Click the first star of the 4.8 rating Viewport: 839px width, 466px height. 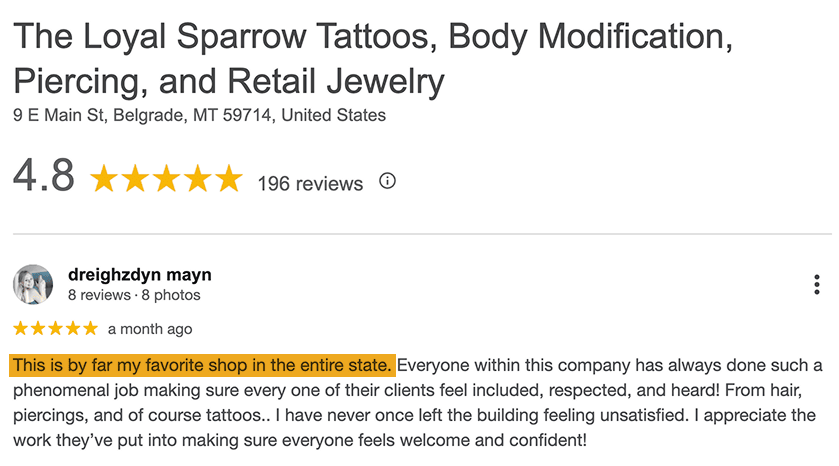[104, 180]
